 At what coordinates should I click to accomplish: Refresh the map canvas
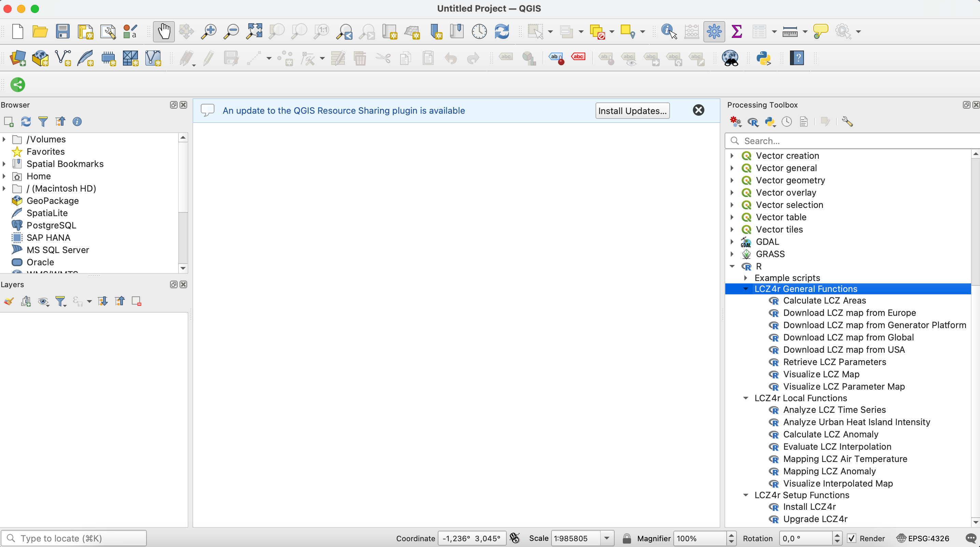coord(502,31)
